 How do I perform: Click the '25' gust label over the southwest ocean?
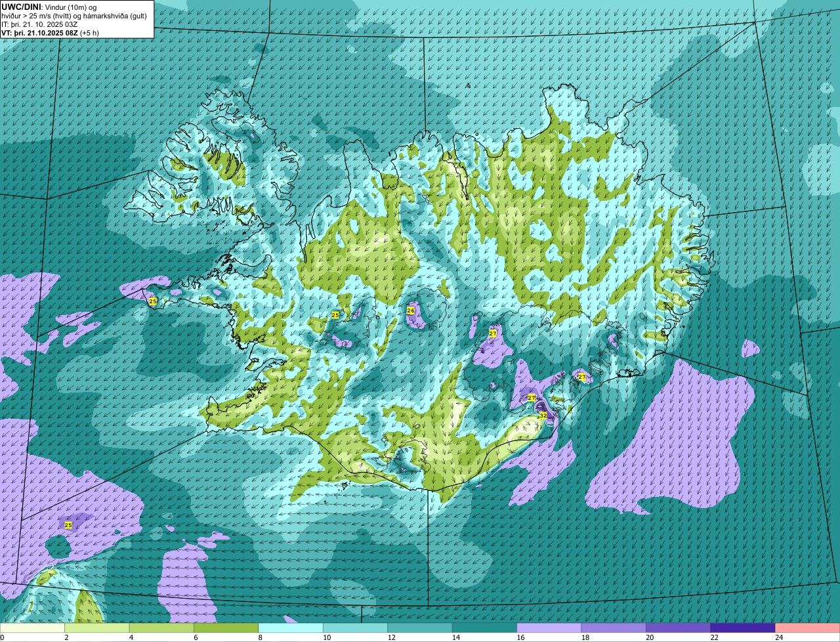68,525
